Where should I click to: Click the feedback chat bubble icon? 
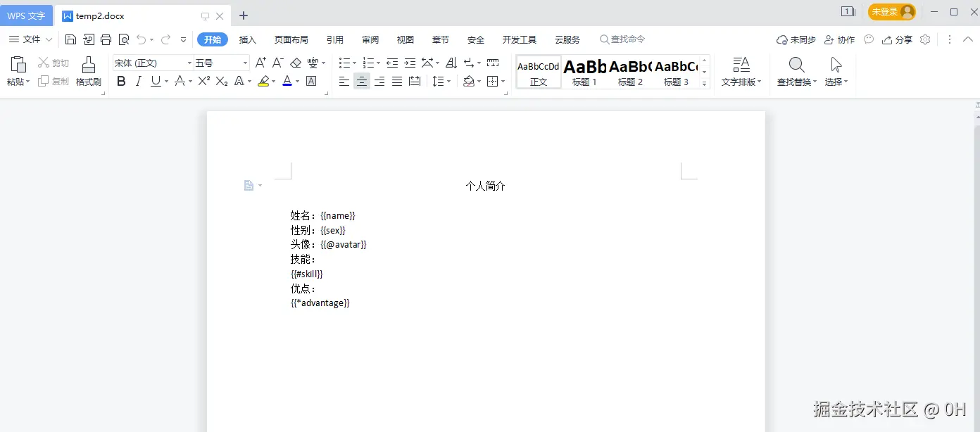pyautogui.click(x=869, y=39)
